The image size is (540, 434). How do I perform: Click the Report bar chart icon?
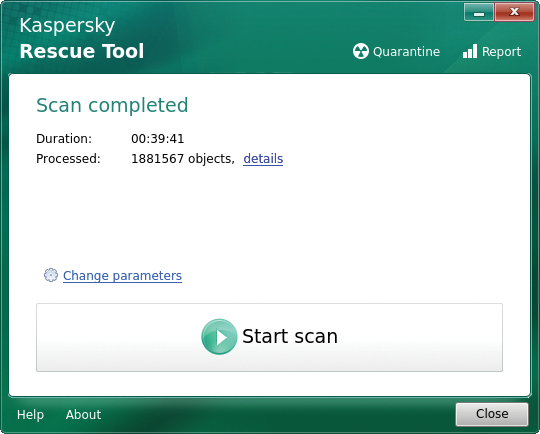coord(470,51)
